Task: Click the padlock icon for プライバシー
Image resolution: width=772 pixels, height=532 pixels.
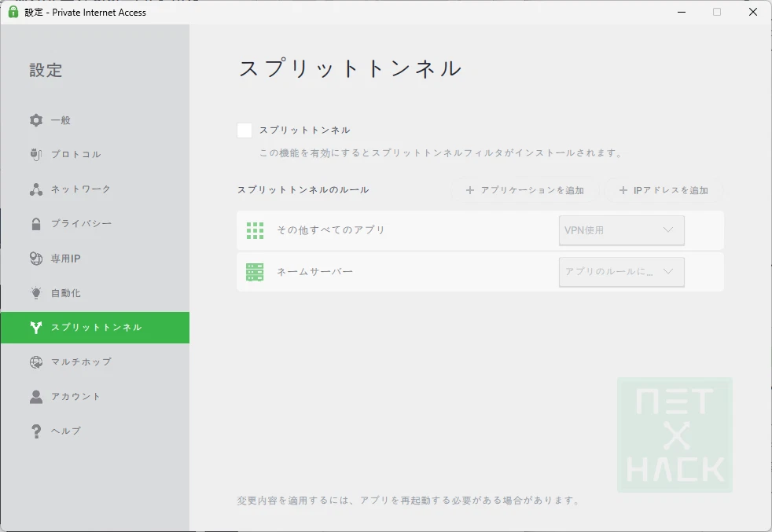Action: (x=36, y=224)
